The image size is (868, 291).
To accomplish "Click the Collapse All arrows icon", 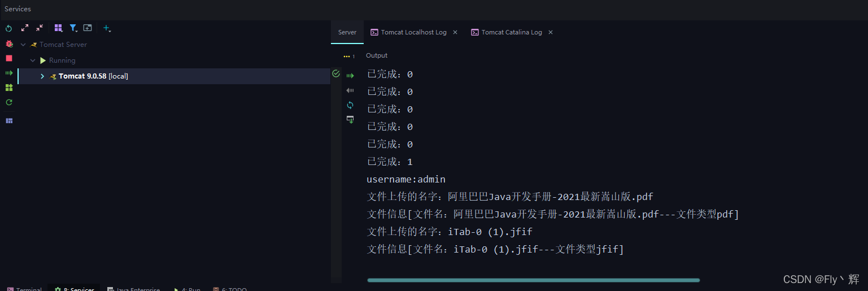I will click(x=40, y=28).
